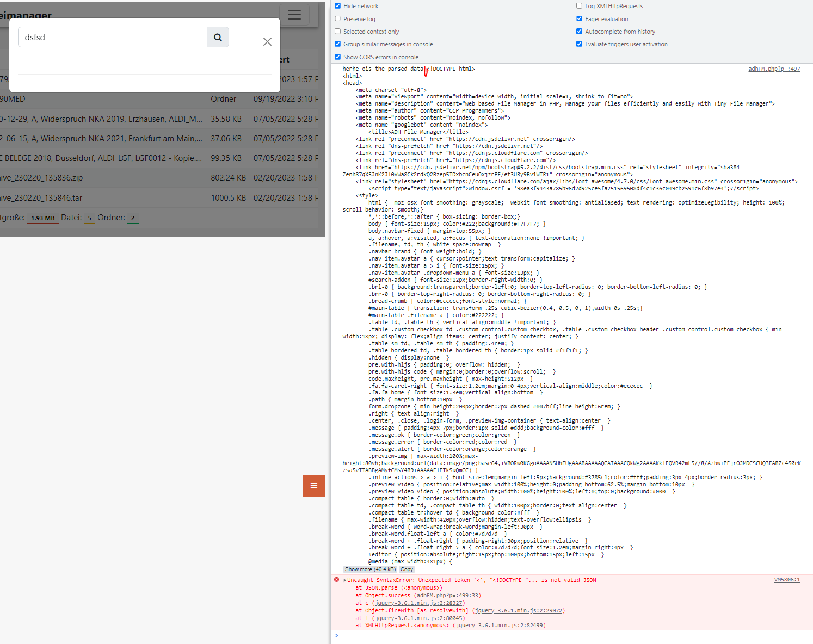Uncheck Autocomplete from history
The image size is (813, 644).
579,31
